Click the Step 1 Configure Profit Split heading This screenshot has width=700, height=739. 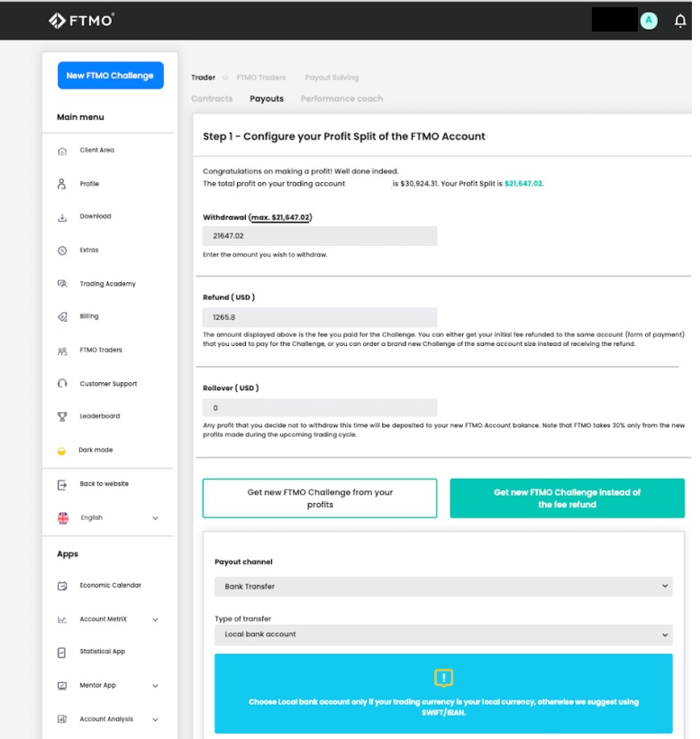point(344,136)
